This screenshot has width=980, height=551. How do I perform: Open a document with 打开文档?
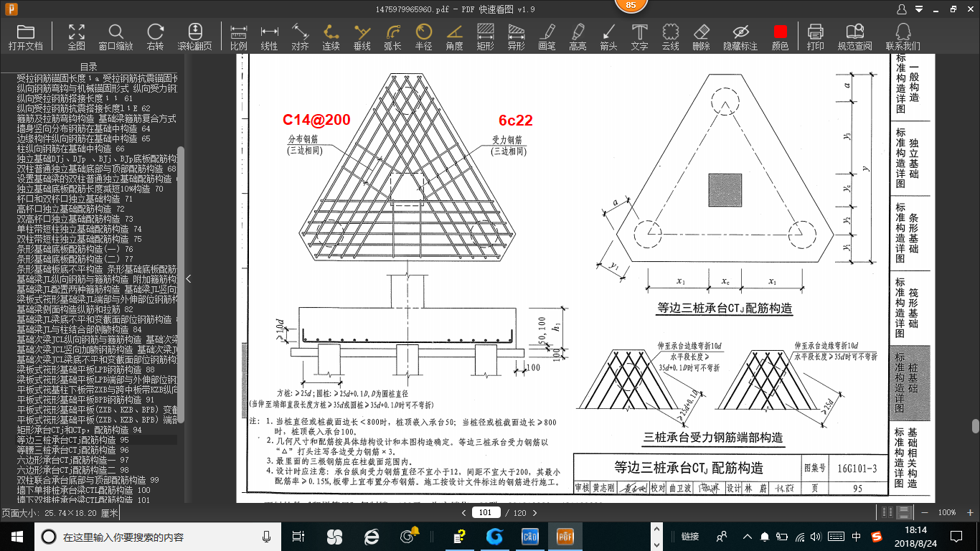[26, 37]
